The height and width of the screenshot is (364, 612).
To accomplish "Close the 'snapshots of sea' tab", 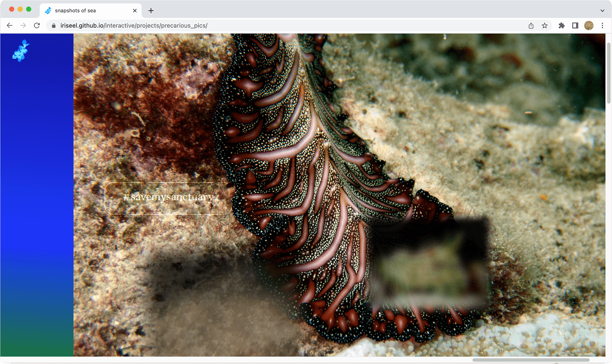I will pyautogui.click(x=135, y=10).
